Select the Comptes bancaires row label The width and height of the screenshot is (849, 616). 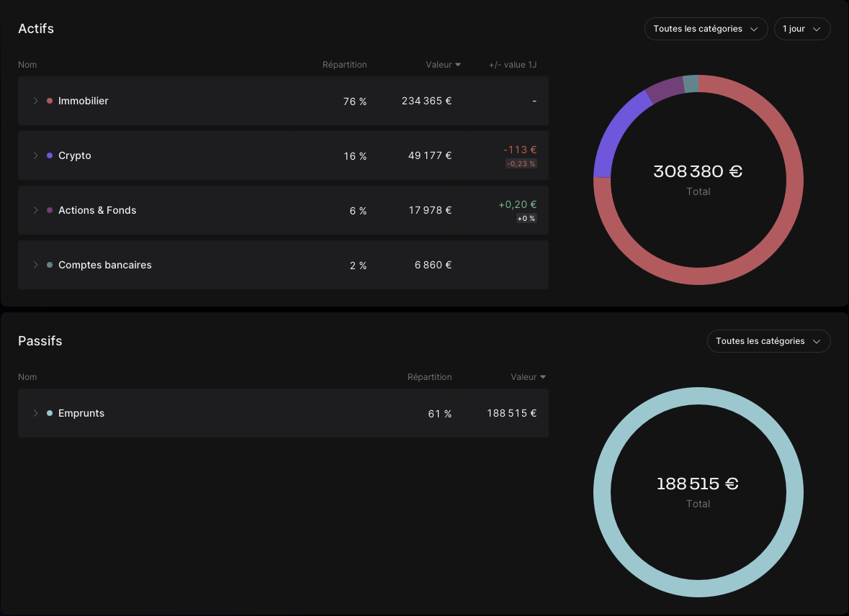coord(105,265)
